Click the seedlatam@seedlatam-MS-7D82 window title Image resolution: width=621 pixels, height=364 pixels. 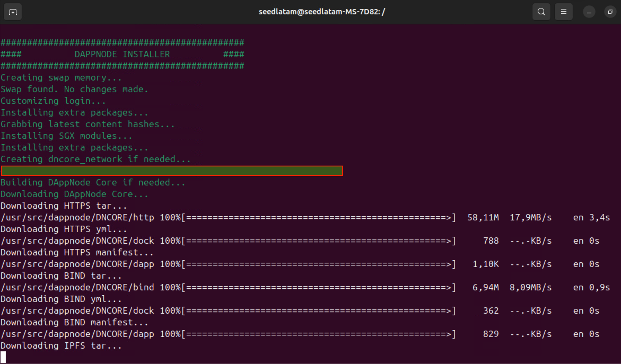(322, 12)
